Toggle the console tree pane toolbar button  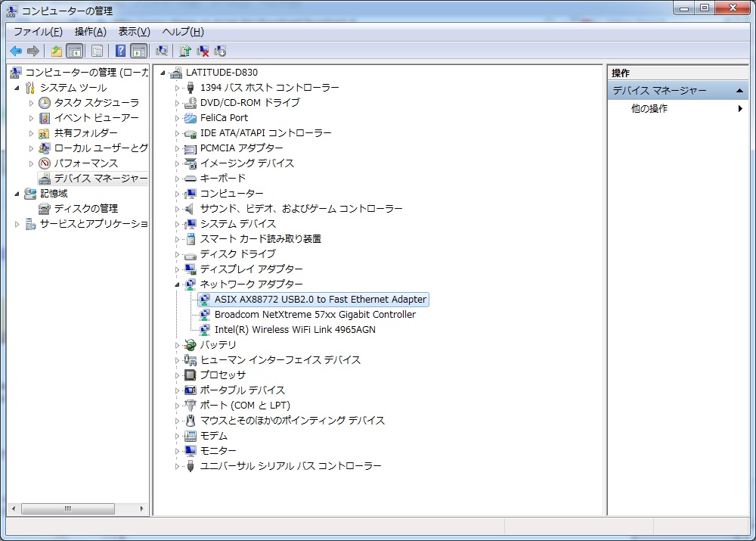[74, 51]
